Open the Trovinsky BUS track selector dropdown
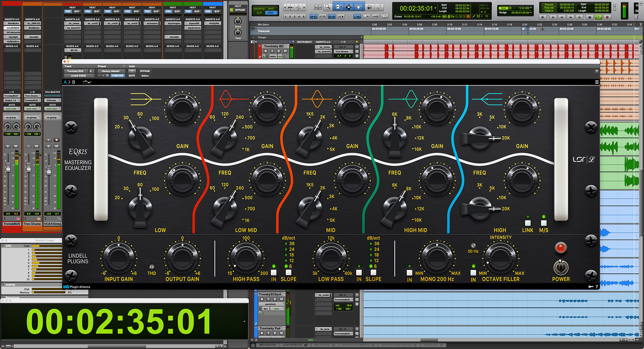 tap(76, 71)
